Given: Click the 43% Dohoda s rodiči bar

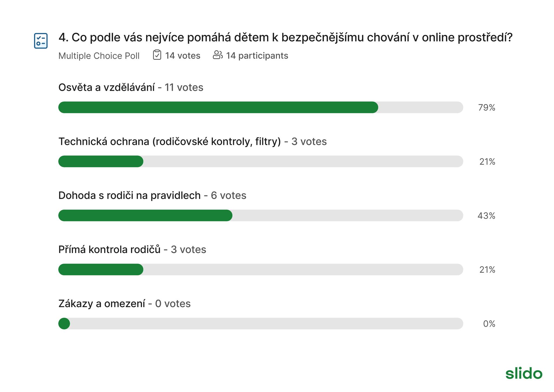Looking at the screenshot, I should [x=261, y=215].
